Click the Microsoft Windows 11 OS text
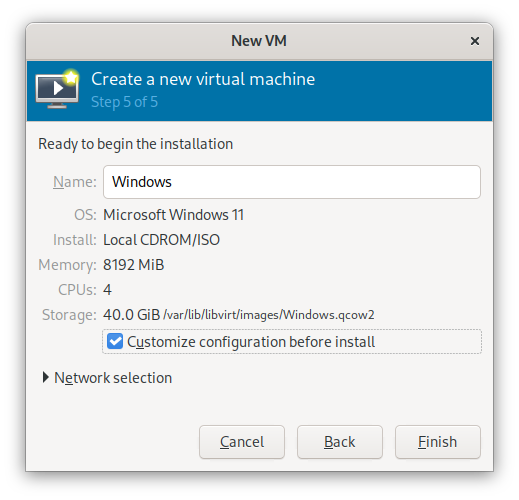The image size is (519, 500). [173, 215]
